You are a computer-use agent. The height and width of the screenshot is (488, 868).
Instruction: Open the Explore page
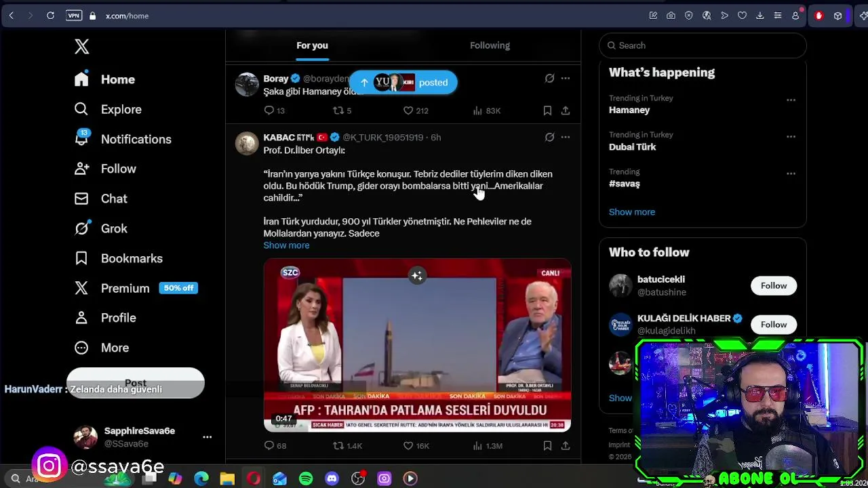[108, 109]
